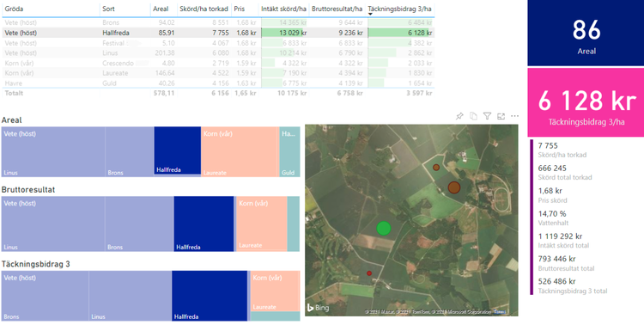Select Guld teal block in Areal treemap
This screenshot has width=644, height=325.
pyautogui.click(x=289, y=152)
